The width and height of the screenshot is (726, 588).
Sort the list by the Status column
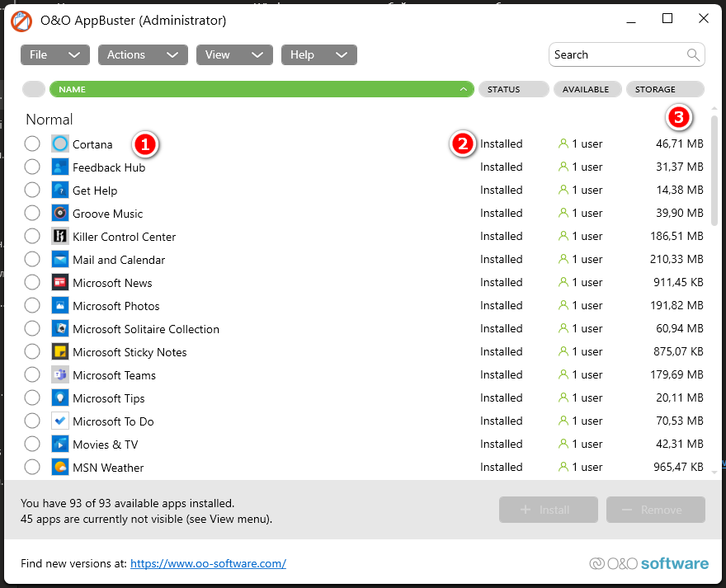513,89
